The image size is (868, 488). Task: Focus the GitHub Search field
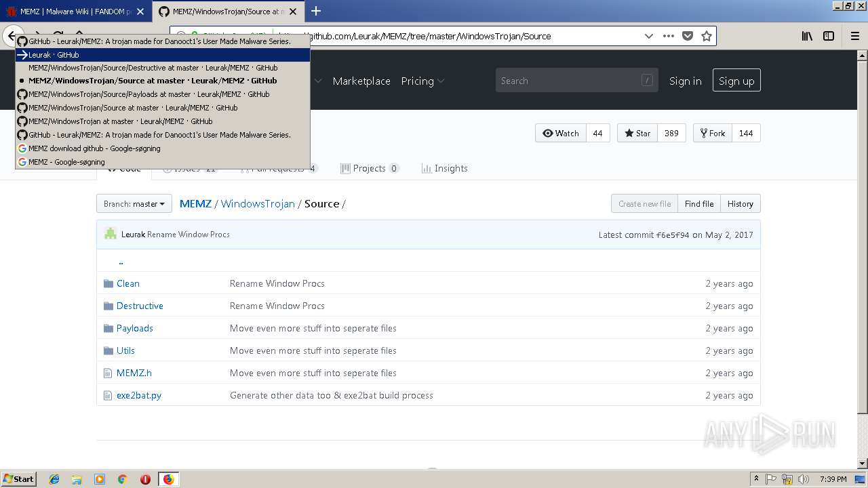576,81
